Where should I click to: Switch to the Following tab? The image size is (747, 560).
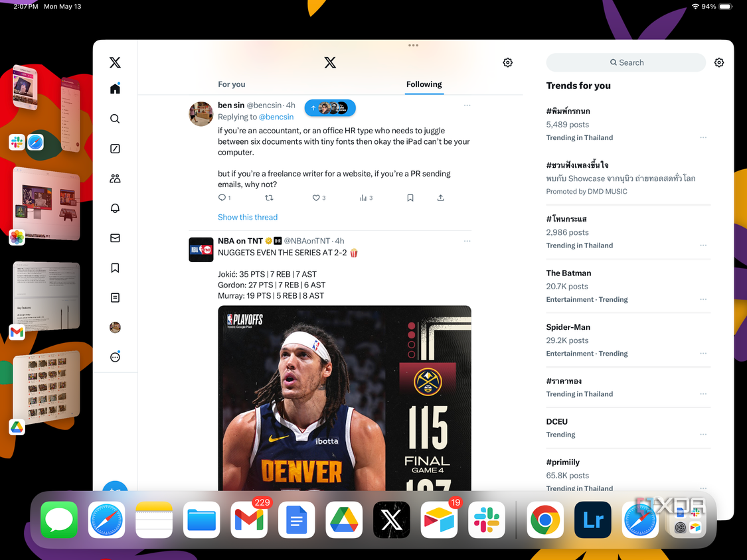pos(424,84)
